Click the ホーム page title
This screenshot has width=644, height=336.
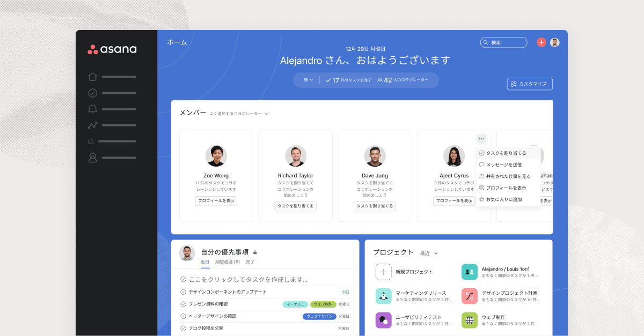[177, 42]
